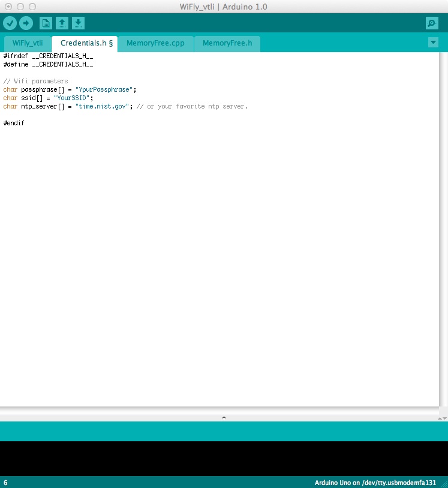Screen dimensions: 448x488
Task: Click the ntp_server variable name
Action: click(39, 107)
